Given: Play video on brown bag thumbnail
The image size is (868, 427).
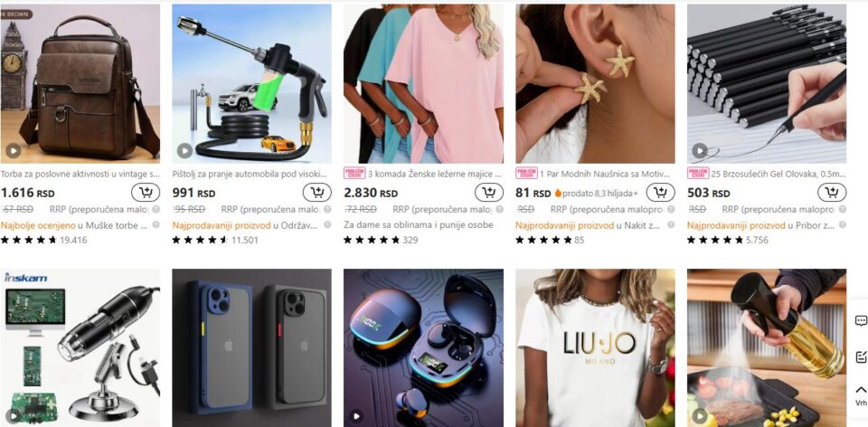Looking at the screenshot, I should tap(14, 150).
